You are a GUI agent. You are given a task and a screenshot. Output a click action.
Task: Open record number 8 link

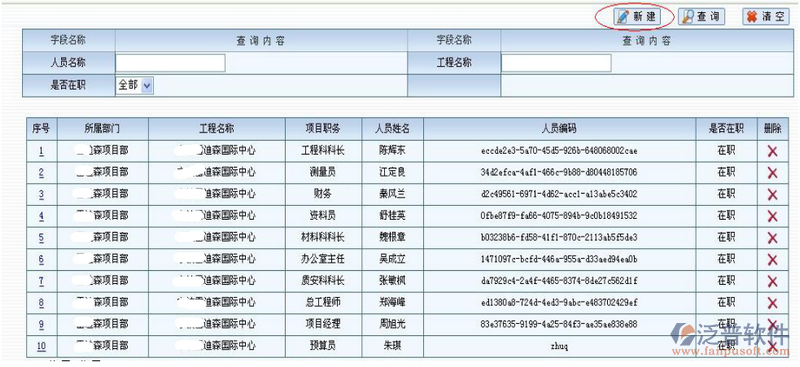[x=41, y=303]
